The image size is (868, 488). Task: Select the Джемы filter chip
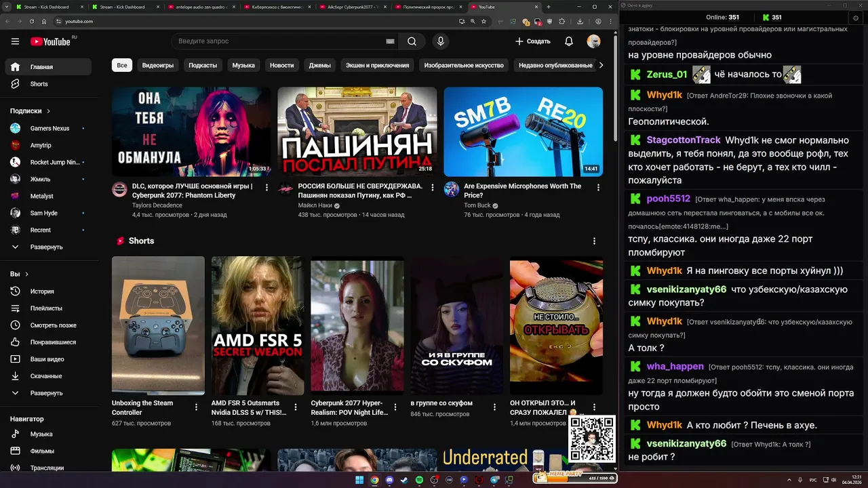(x=320, y=65)
